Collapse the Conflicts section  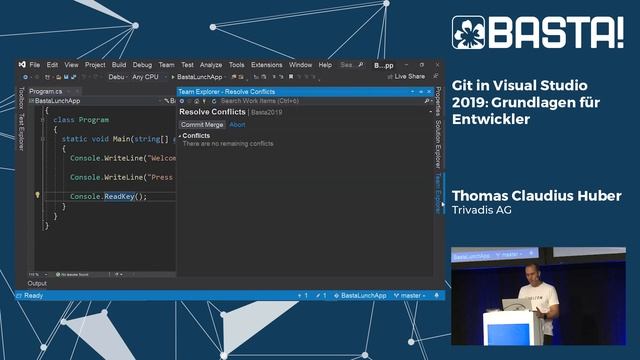pyautogui.click(x=180, y=136)
